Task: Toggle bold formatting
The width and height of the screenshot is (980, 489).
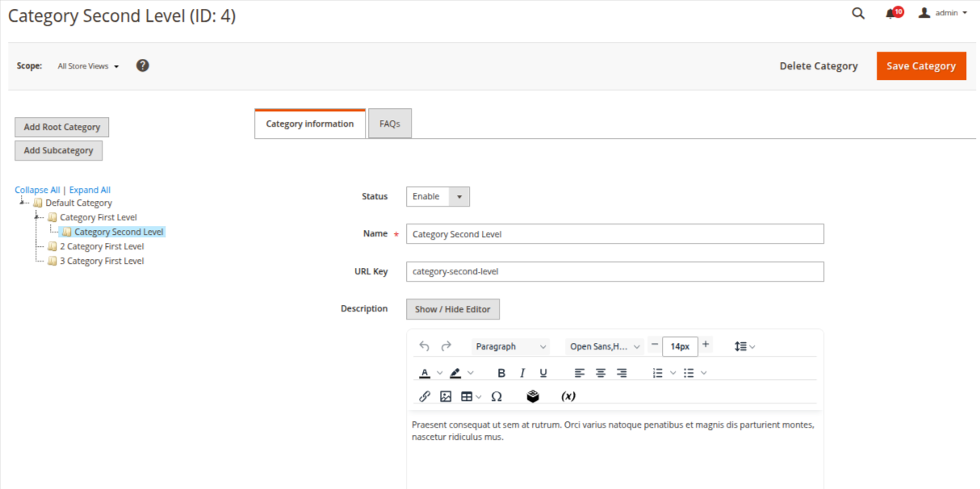Action: click(x=501, y=373)
